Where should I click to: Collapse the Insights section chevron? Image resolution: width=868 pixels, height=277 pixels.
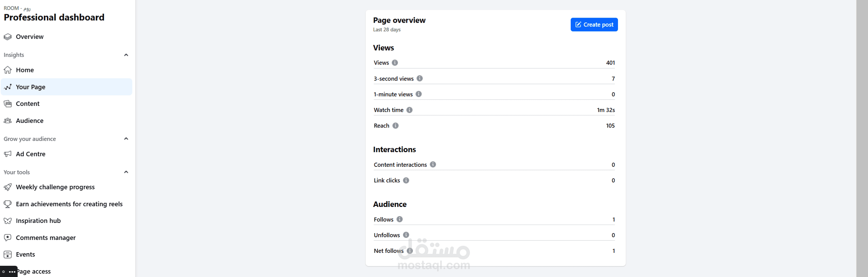click(x=126, y=55)
